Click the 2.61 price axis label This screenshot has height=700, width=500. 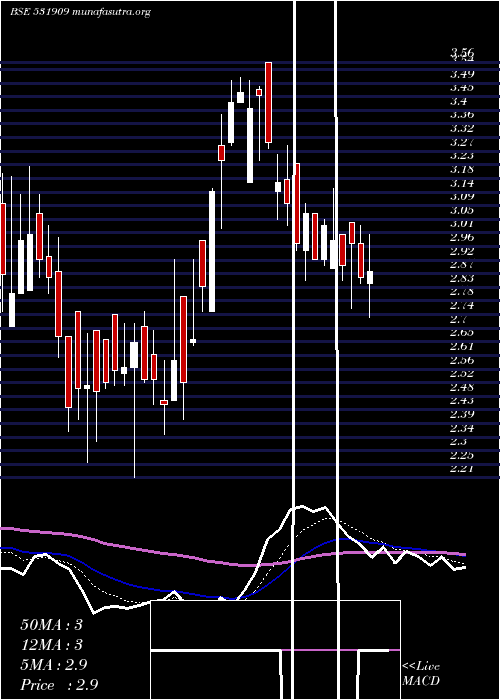click(x=462, y=346)
